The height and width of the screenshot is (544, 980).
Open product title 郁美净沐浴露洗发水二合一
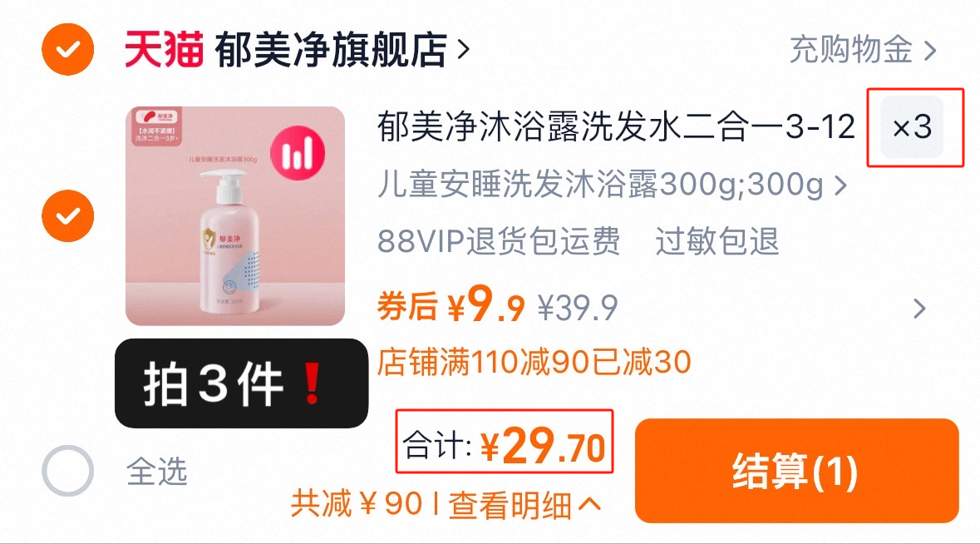coord(616,127)
